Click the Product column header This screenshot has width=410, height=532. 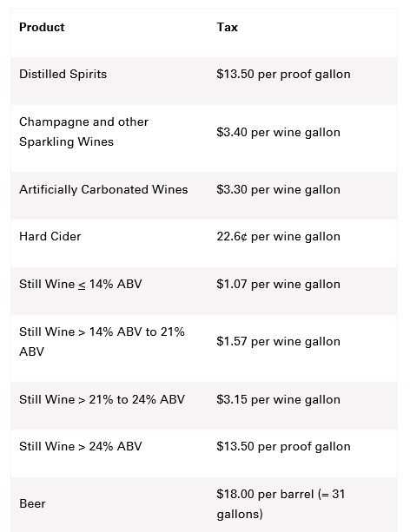pyautogui.click(x=42, y=27)
